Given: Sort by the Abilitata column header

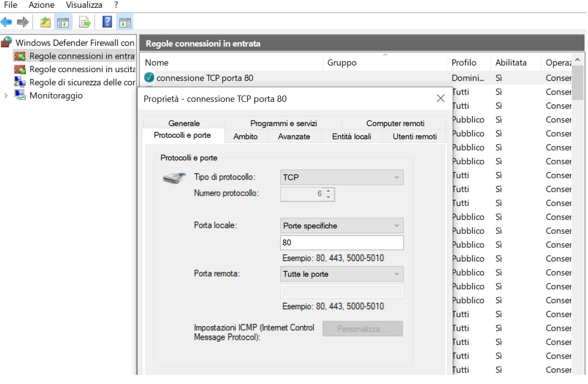Looking at the screenshot, I should [x=516, y=62].
